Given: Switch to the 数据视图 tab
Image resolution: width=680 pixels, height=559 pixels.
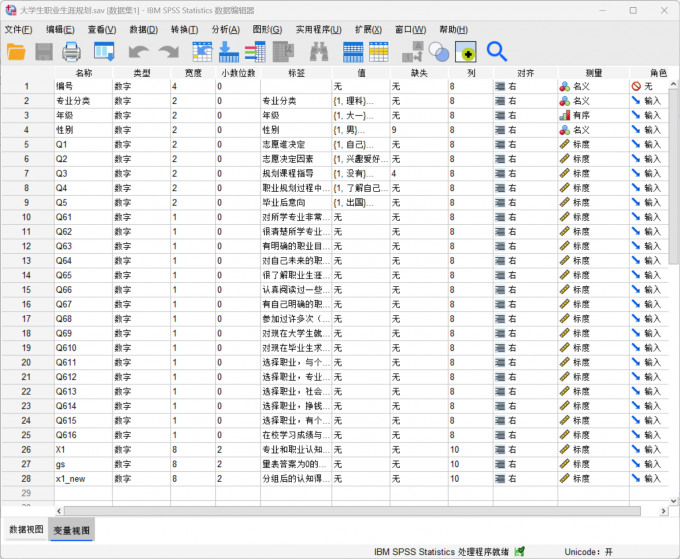Looking at the screenshot, I should (x=26, y=529).
